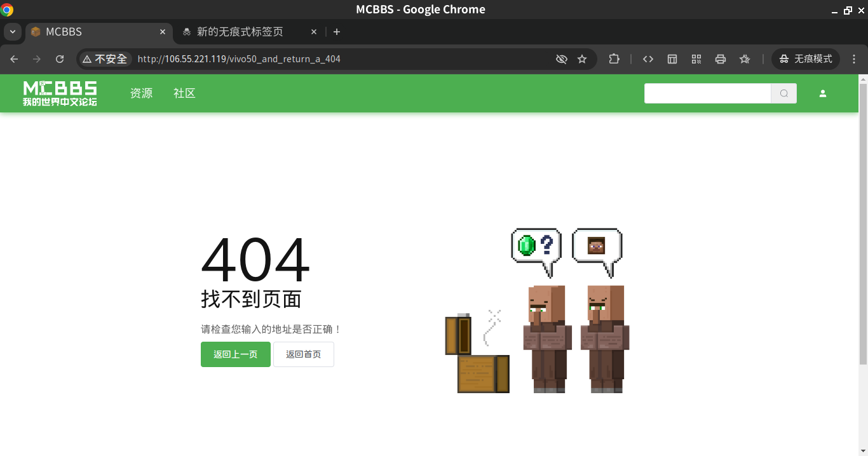
Task: Bookmark this page with the omnibox star
Action: tap(582, 59)
